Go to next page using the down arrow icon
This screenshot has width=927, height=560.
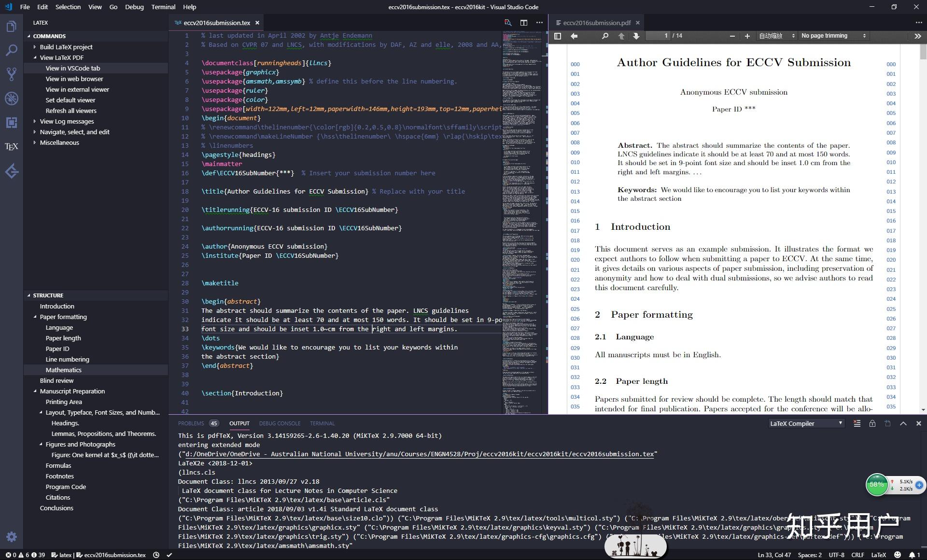[x=637, y=36]
